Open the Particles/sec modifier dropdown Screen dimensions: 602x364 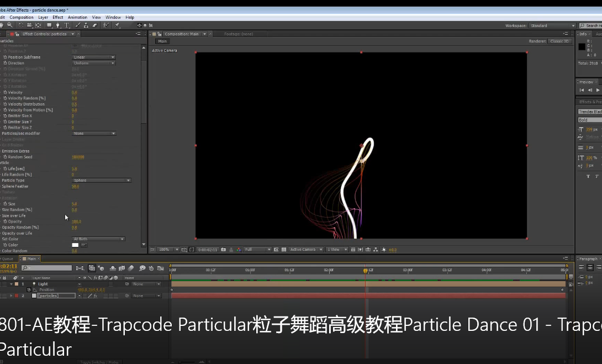[94, 134]
